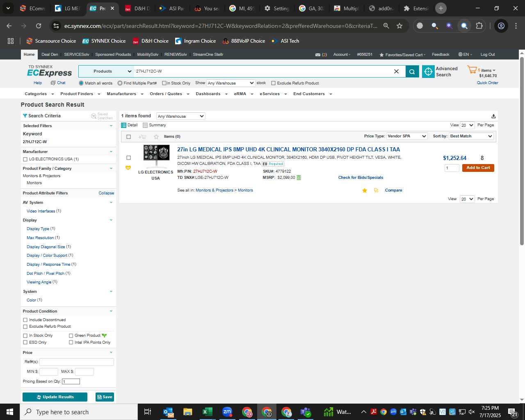Click add-selected-to-cart icon in items header

(142, 137)
